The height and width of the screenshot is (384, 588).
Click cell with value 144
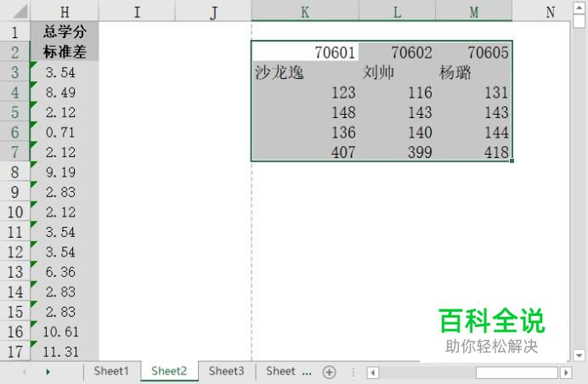click(473, 132)
